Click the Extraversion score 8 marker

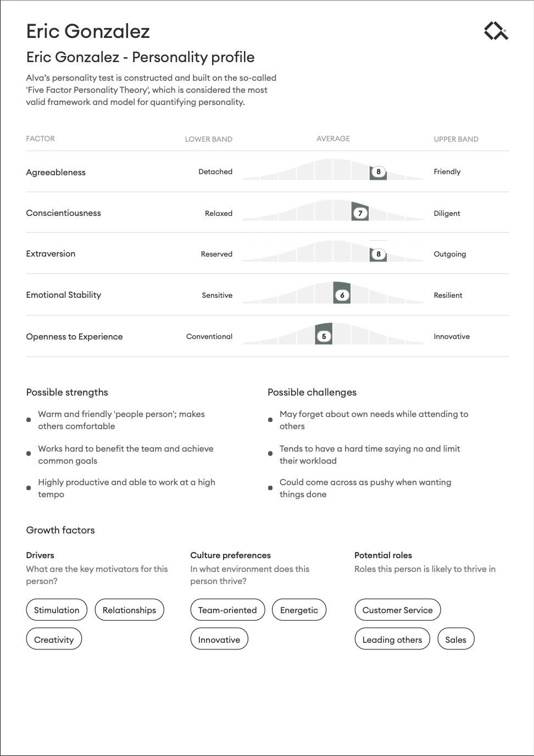click(378, 254)
